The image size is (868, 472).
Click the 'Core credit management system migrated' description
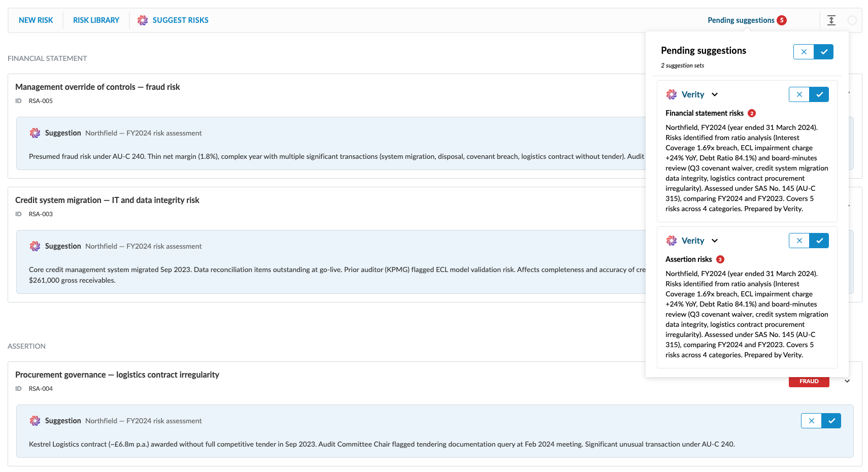[x=338, y=275]
